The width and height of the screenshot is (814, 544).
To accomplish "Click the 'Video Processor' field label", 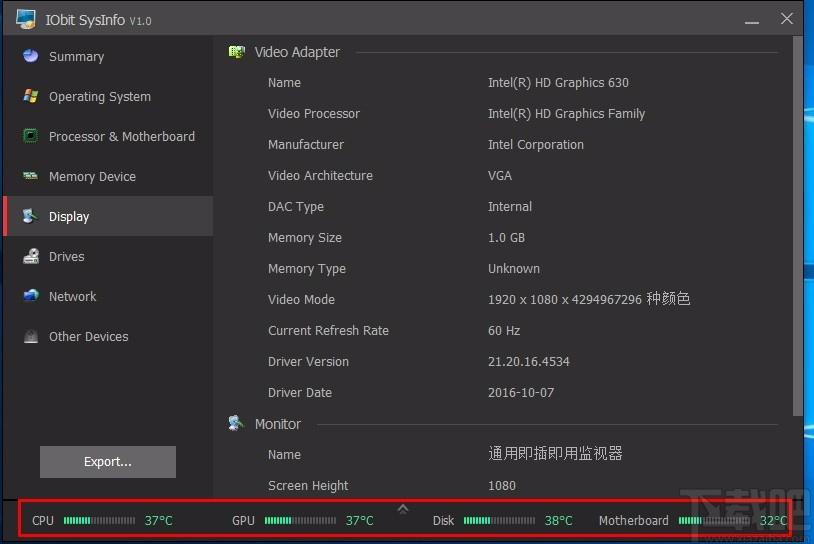I will (x=314, y=114).
